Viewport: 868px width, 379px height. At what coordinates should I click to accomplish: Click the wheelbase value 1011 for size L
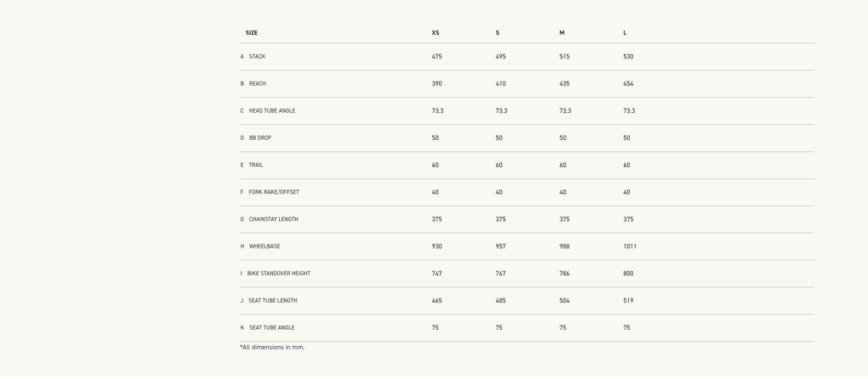(630, 247)
